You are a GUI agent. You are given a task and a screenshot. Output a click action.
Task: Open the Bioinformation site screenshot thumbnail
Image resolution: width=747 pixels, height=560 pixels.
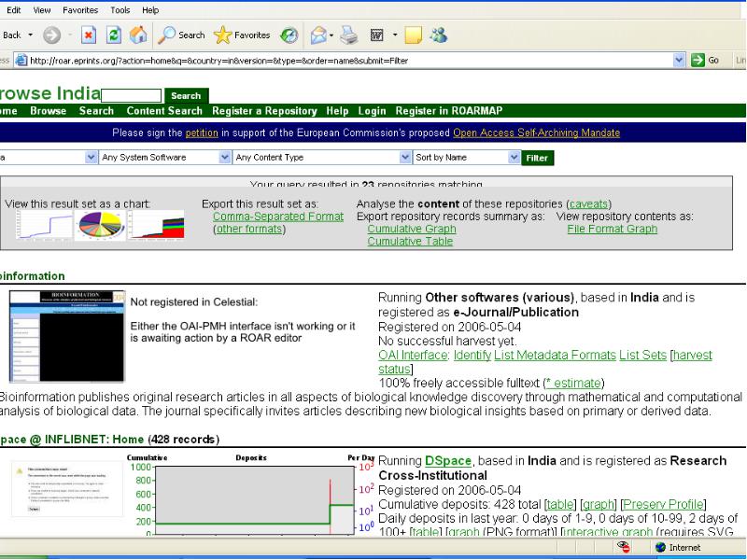click(x=67, y=336)
